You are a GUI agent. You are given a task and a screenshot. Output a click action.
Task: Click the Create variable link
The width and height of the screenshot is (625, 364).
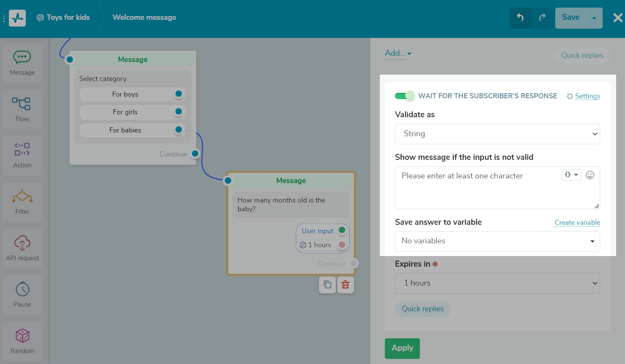[577, 223]
